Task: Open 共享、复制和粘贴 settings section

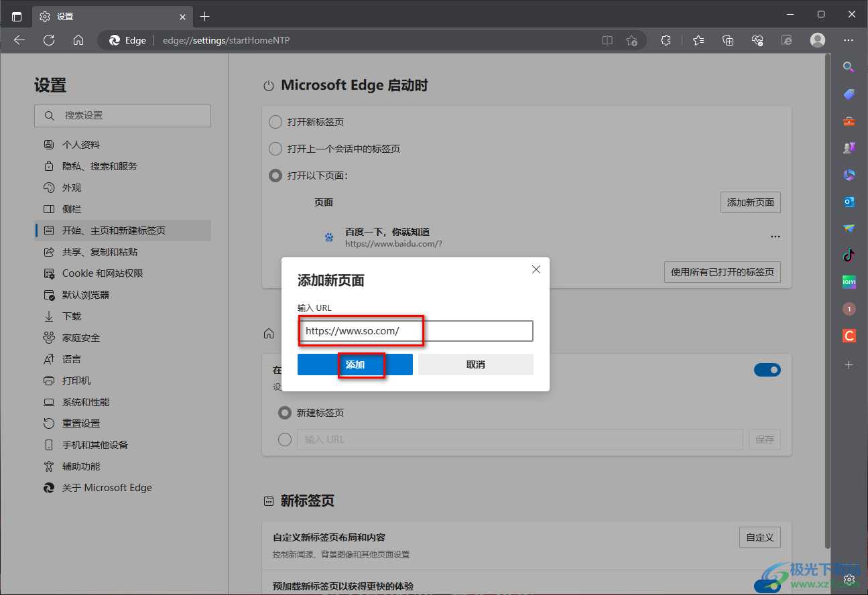Action: coord(123,252)
